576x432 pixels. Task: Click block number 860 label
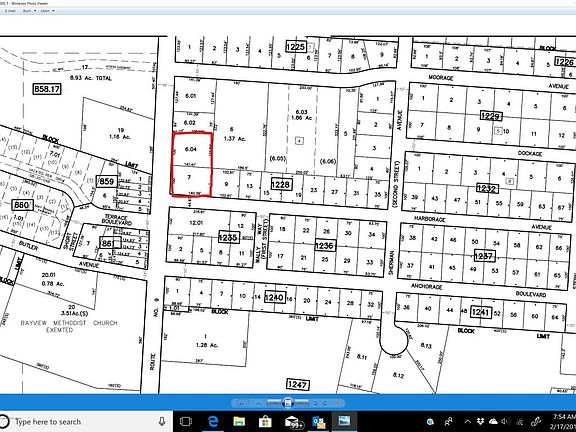coord(22,205)
